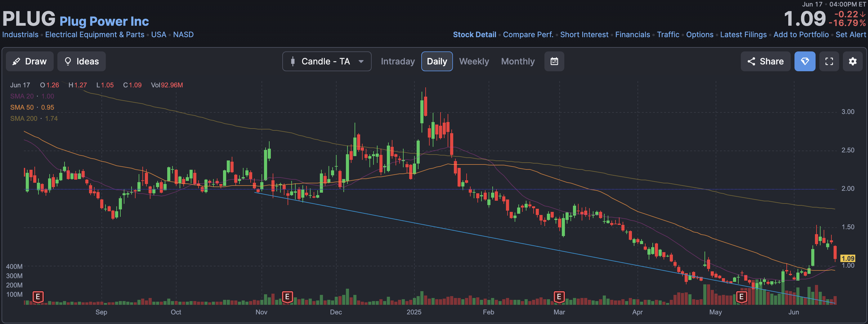This screenshot has width=868, height=324.
Task: Open the NASD exchange link
Action: click(183, 35)
